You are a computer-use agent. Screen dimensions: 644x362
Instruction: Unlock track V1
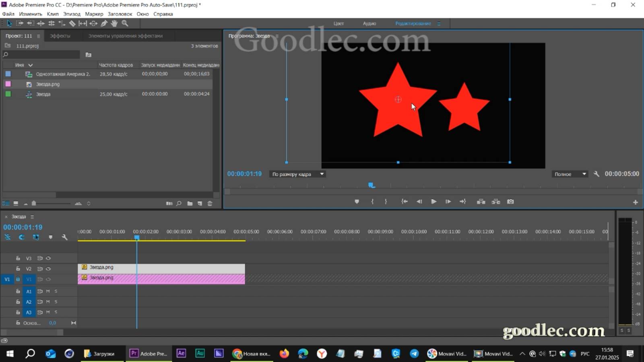[x=18, y=279]
